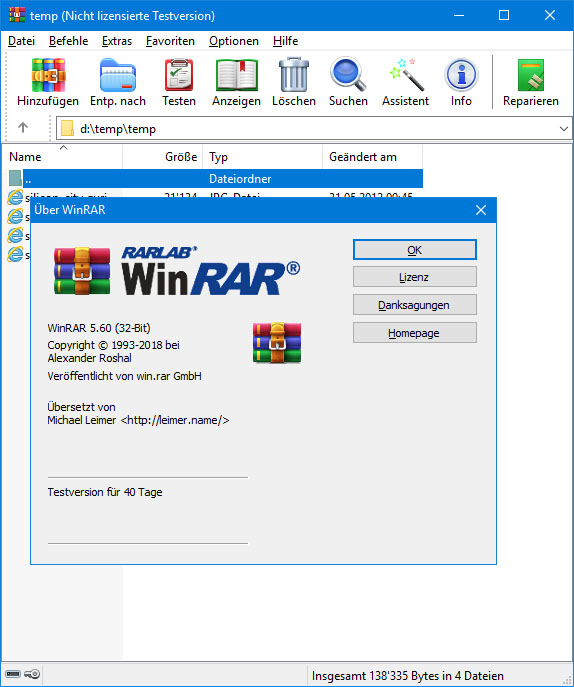Open the Extras menu
Viewport: 574px width, 687px height.
pos(117,41)
